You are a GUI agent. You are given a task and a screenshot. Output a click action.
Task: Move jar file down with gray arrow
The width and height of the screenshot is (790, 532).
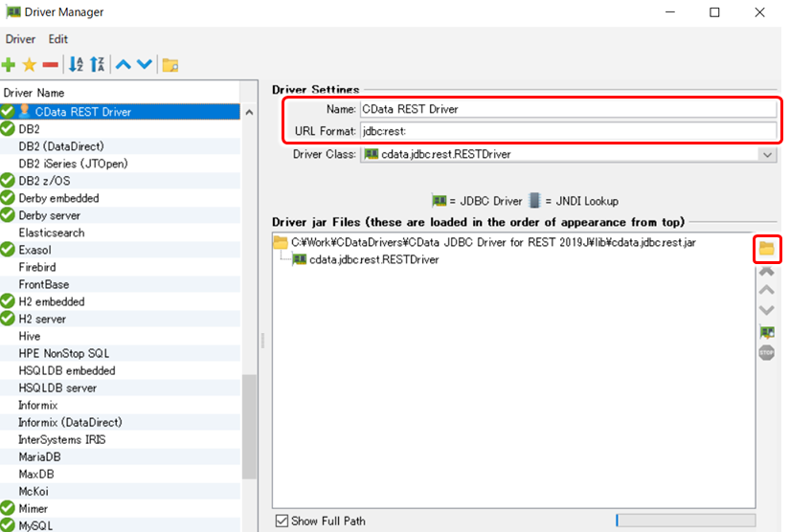(767, 310)
